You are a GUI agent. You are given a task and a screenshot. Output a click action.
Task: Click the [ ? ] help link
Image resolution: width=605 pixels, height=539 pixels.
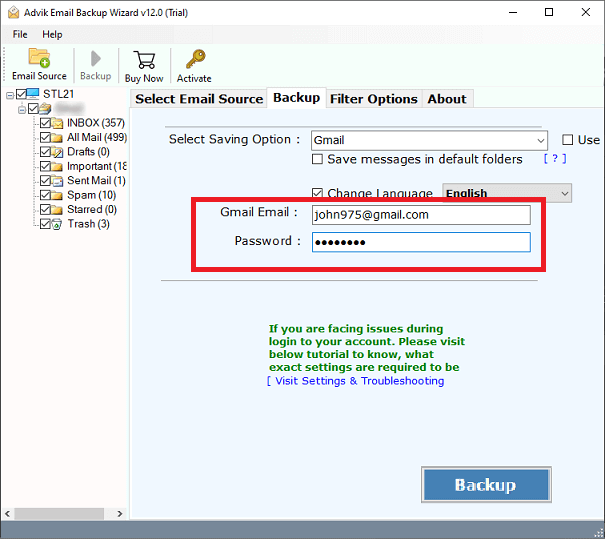[555, 159]
